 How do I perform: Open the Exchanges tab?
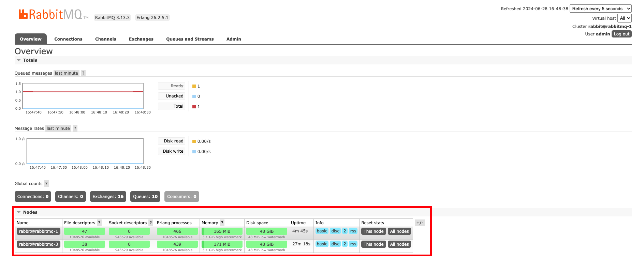click(x=141, y=39)
